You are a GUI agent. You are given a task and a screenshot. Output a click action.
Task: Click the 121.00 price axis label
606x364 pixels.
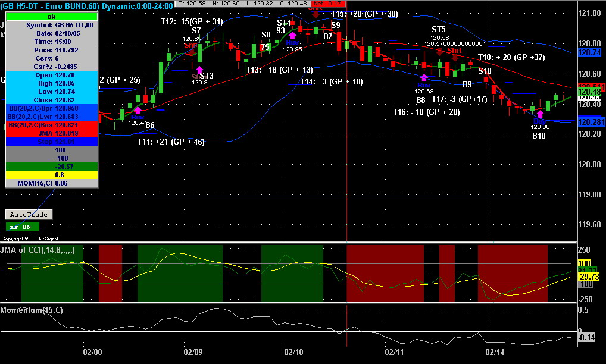point(590,13)
